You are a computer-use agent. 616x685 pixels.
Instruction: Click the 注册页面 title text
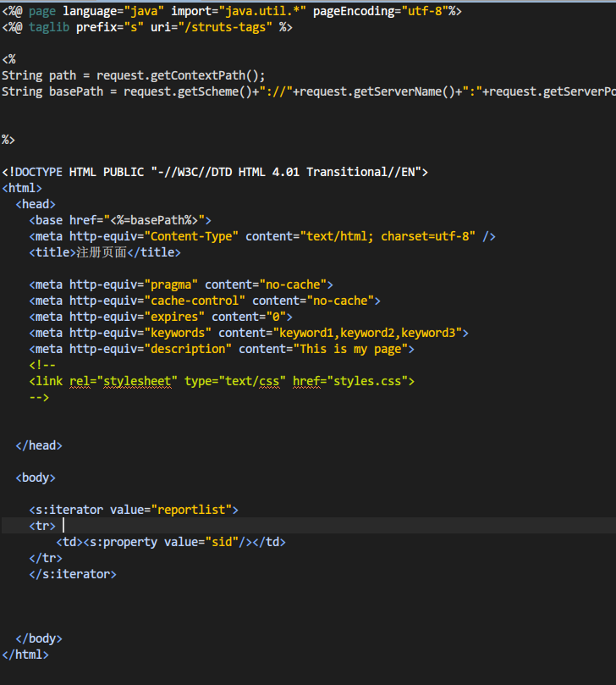pyautogui.click(x=102, y=252)
